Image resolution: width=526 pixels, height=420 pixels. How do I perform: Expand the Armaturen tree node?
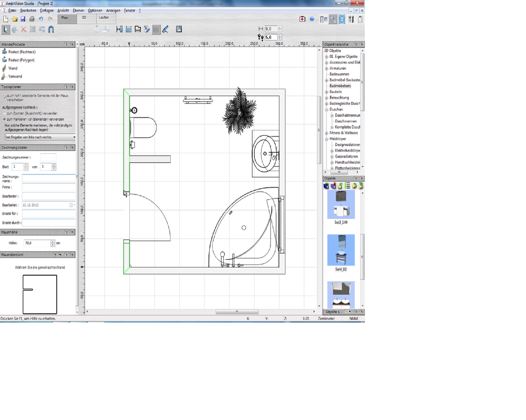(327, 69)
